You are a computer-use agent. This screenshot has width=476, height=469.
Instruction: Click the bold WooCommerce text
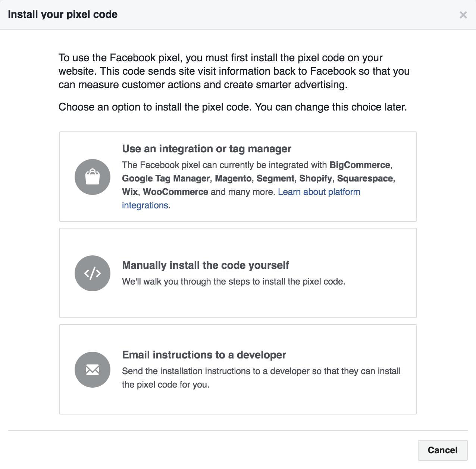(176, 192)
